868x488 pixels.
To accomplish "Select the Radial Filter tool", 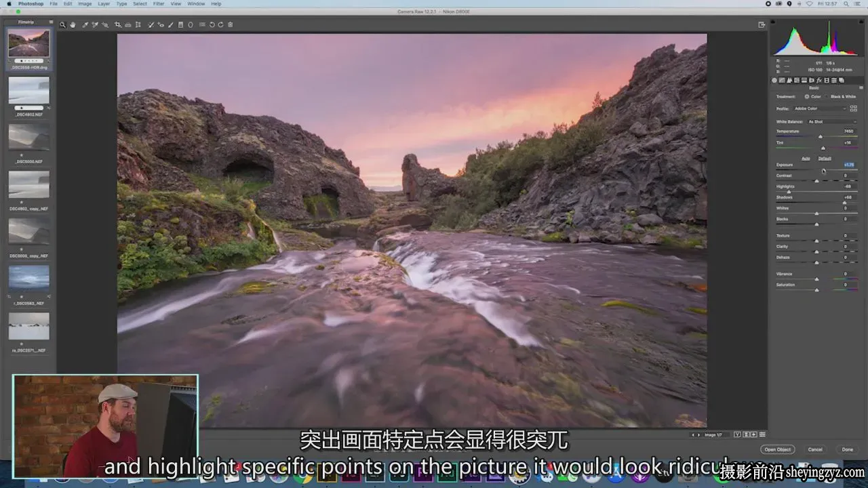I will (x=191, y=25).
